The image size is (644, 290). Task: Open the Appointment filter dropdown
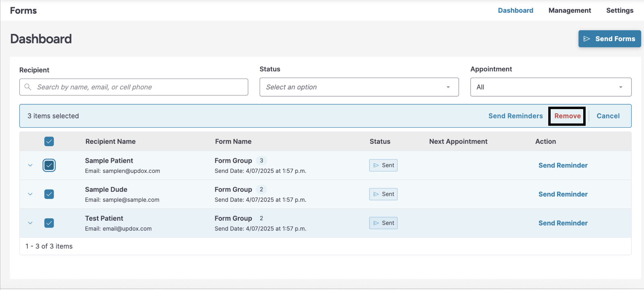(x=550, y=87)
